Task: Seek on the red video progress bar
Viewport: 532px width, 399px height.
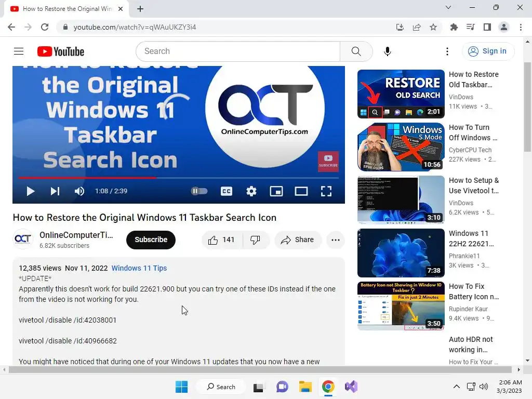Action: (179, 178)
